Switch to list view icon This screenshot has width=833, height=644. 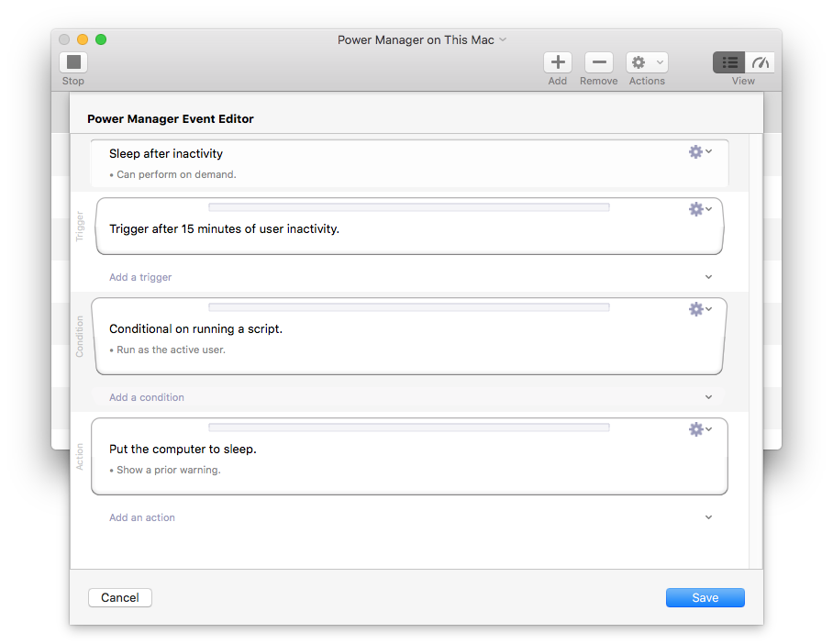[729, 62]
